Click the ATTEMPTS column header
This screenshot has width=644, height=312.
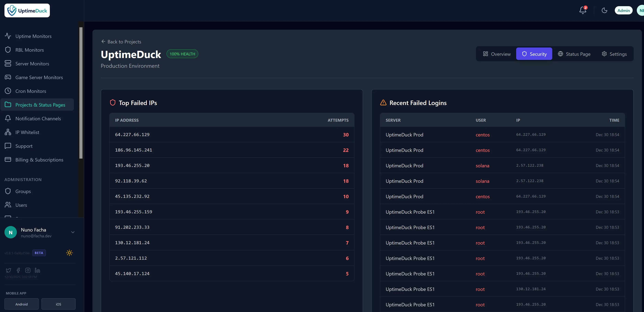click(338, 120)
